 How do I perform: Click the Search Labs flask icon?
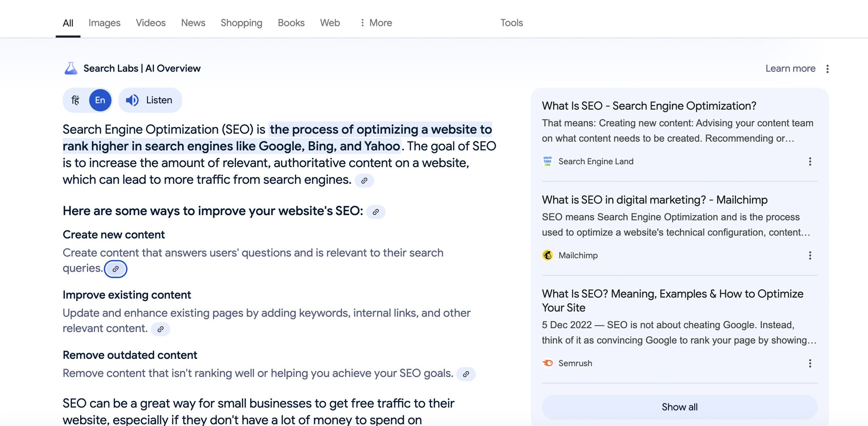(71, 68)
